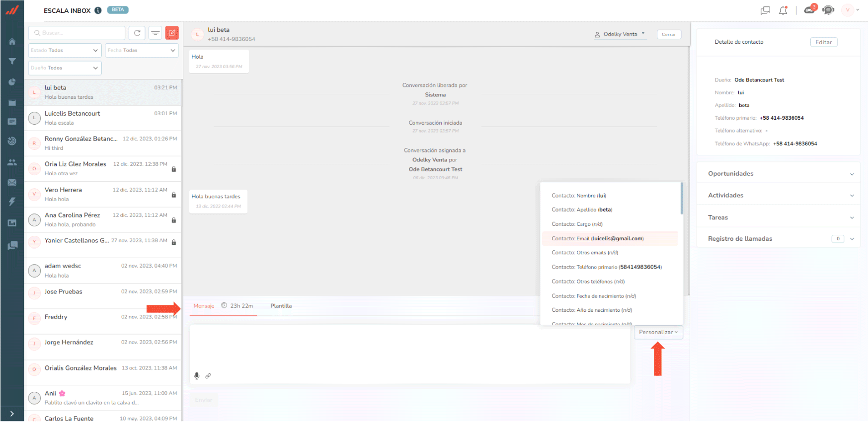868x425 pixels.
Task: Expand the Oportunidades section
Action: click(778, 174)
